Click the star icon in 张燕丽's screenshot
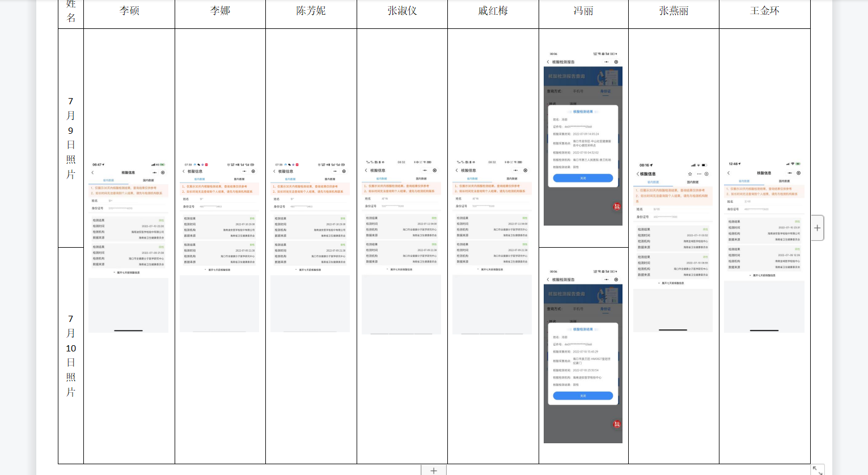This screenshot has height=475, width=868. [x=690, y=174]
